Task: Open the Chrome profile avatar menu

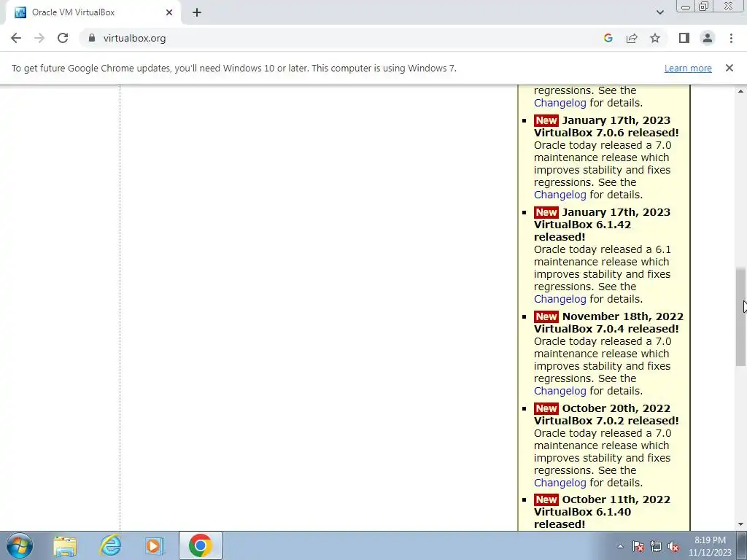Action: (x=708, y=38)
